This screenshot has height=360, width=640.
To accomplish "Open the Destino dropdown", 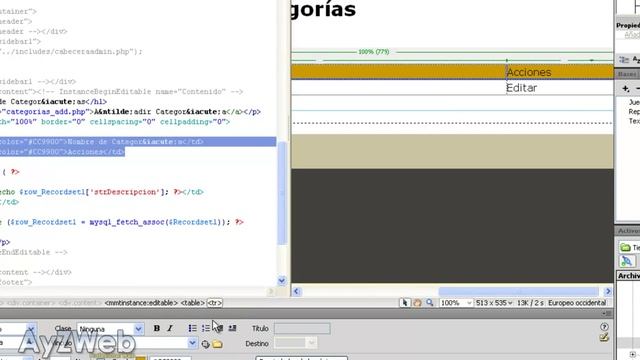I will pyautogui.click(x=296, y=343).
